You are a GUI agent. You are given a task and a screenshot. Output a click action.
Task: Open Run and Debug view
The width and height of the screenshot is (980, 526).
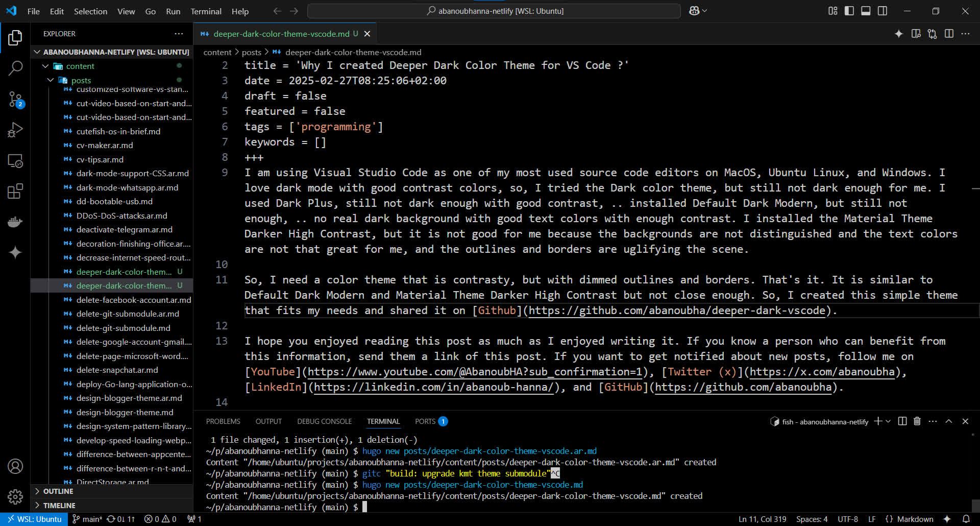click(x=15, y=130)
